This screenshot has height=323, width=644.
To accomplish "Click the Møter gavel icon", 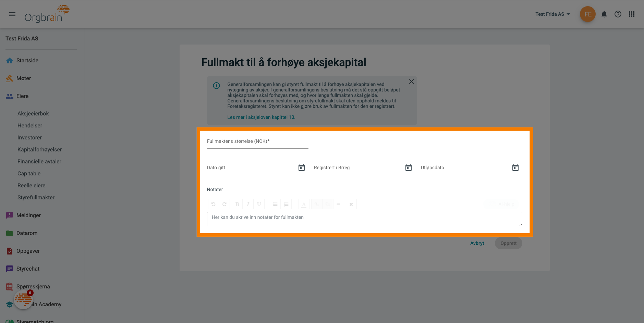I will [10, 78].
